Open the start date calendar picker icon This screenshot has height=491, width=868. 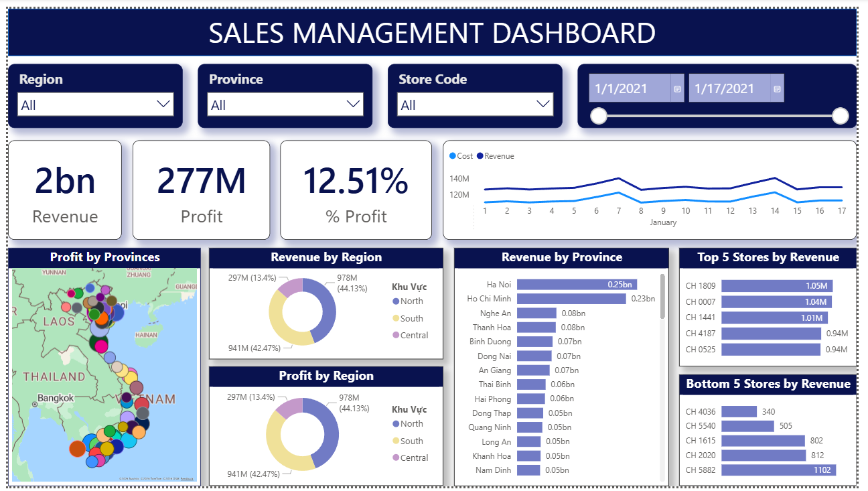point(677,88)
